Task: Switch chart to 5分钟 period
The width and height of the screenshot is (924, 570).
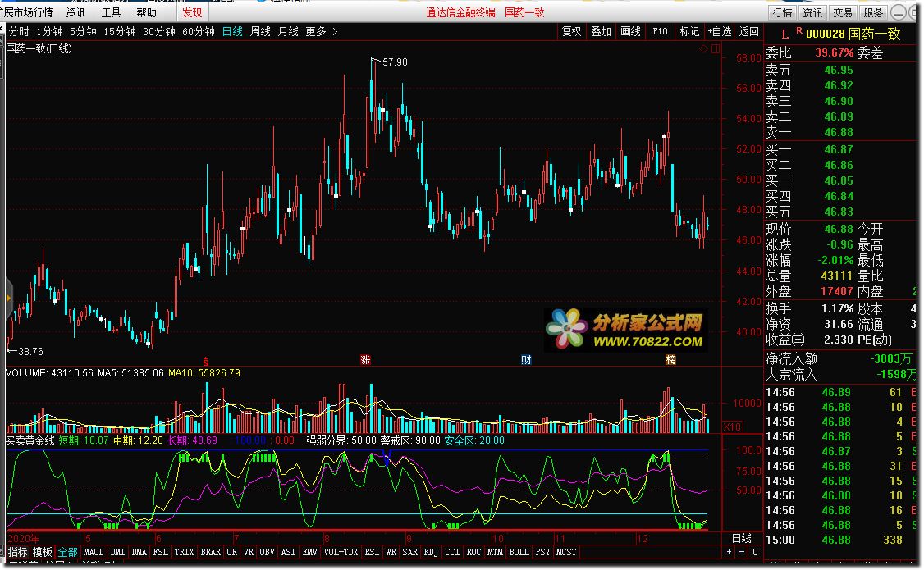Action: coord(83,32)
